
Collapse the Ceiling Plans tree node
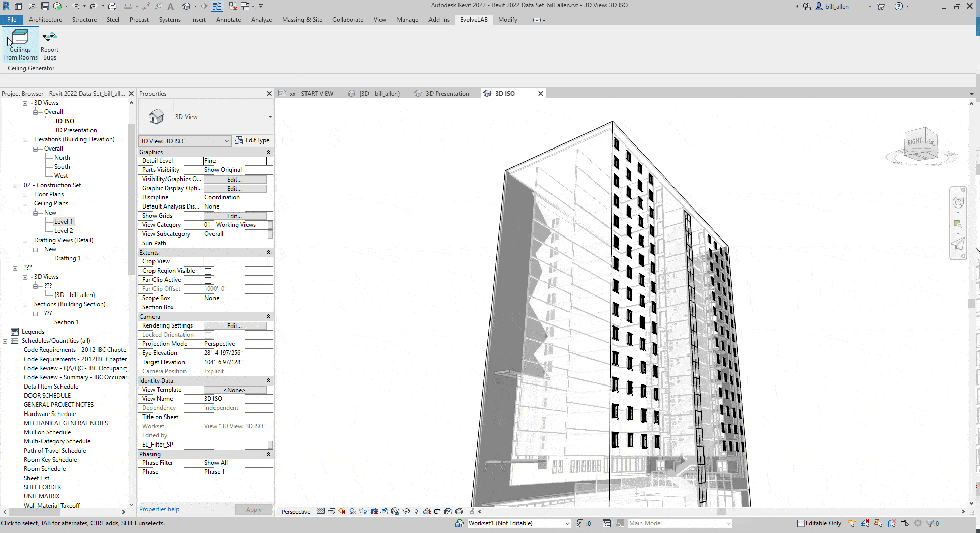coord(25,203)
